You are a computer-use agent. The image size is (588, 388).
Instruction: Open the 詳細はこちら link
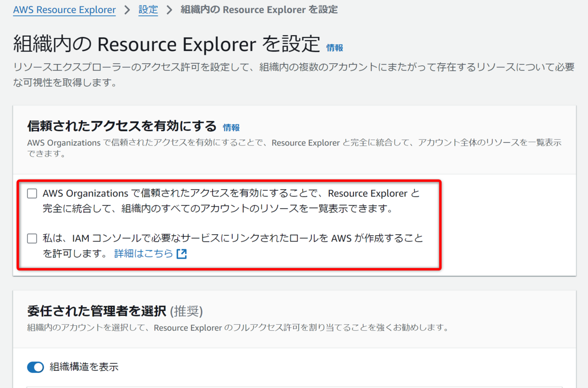coord(144,254)
